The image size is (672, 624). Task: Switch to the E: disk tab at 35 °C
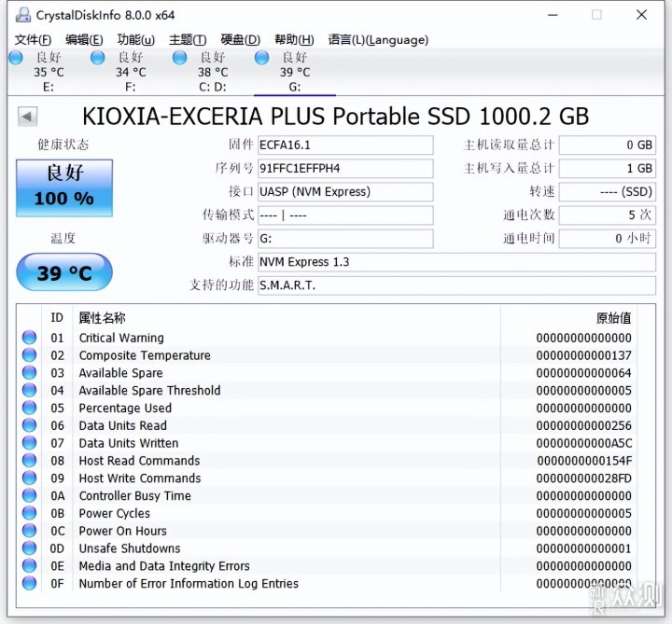point(49,72)
